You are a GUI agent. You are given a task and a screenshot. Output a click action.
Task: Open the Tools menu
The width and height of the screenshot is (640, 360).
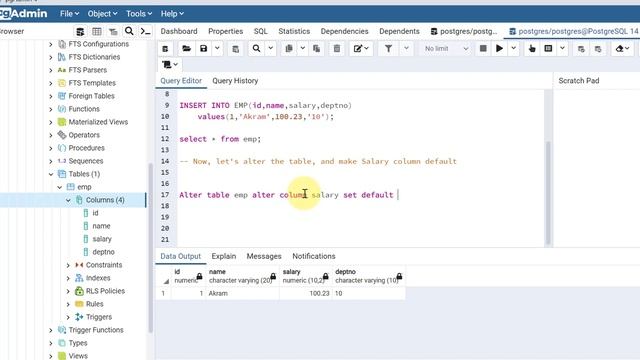point(139,14)
